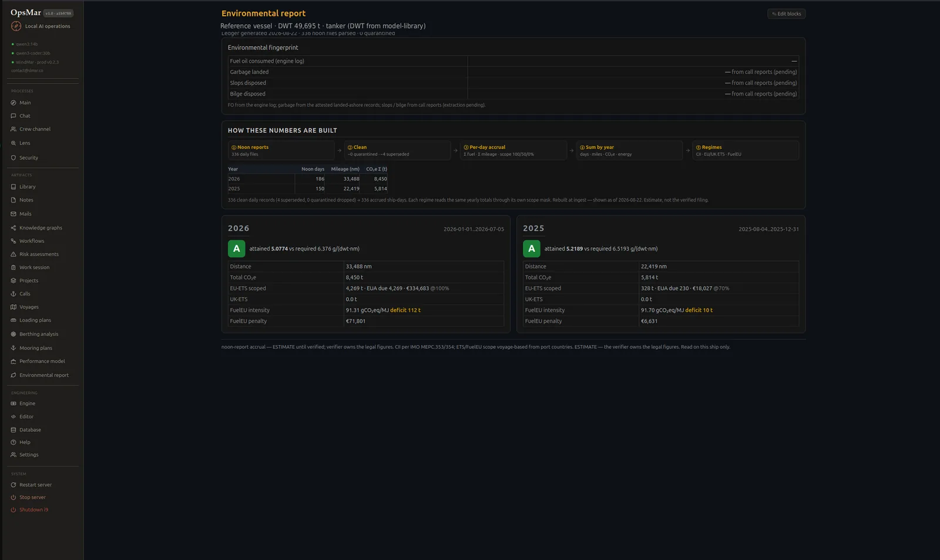Open the Mooring plans anchor icon
This screenshot has height=560, width=940.
click(x=14, y=348)
